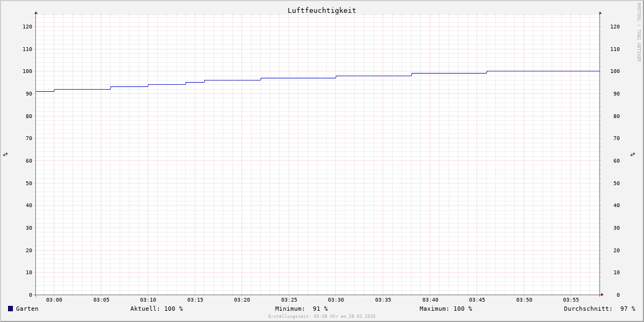Click the 03:45 time axis label

coord(477,299)
